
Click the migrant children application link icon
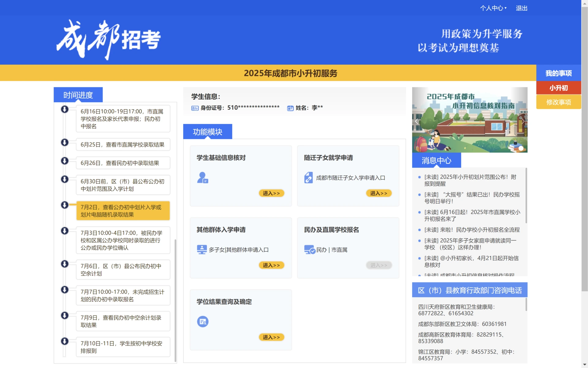[308, 178]
